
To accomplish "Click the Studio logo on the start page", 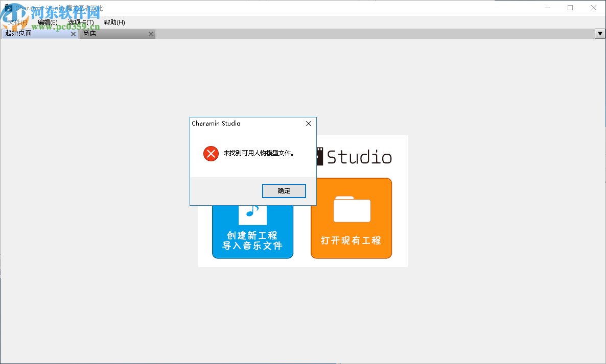I will click(x=358, y=157).
